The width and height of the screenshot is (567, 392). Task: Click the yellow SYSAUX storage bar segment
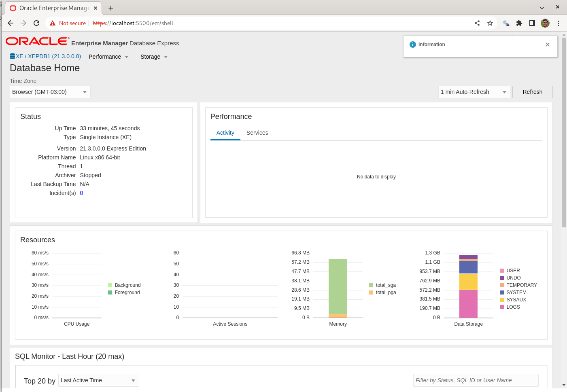468,282
